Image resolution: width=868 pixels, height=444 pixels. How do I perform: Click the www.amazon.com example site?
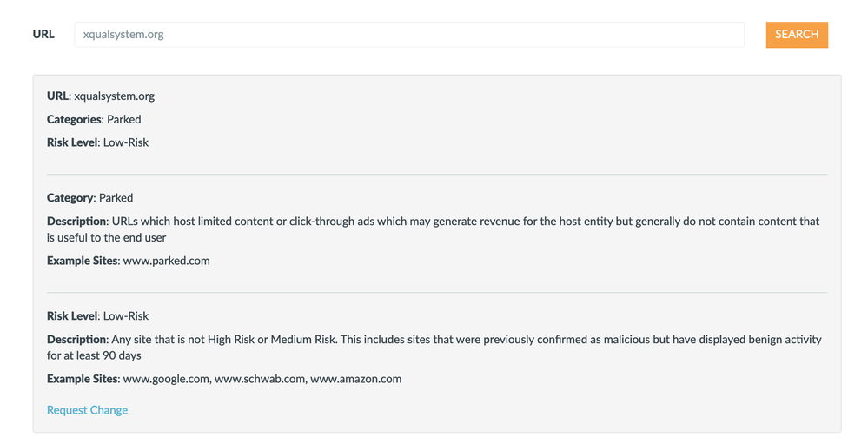tap(355, 379)
